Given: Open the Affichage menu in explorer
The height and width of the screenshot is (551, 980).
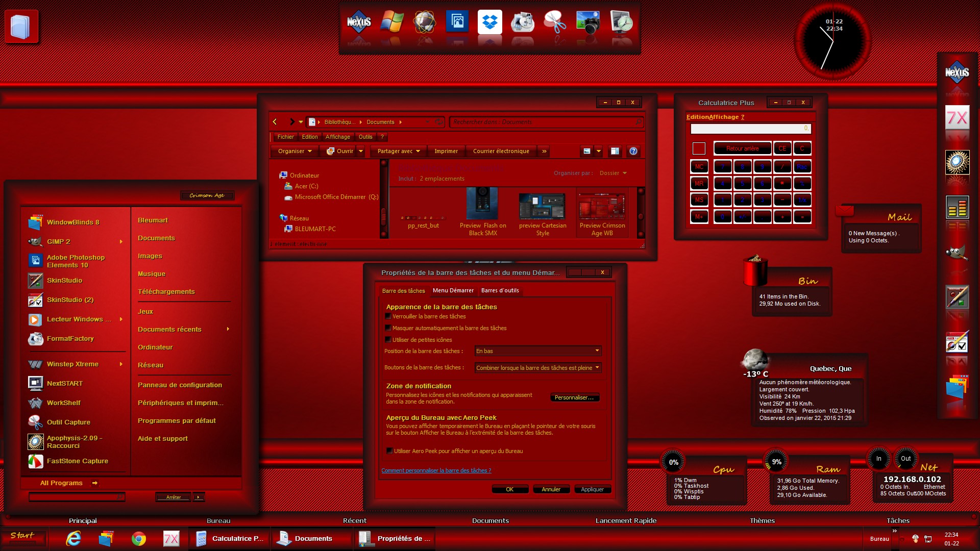Looking at the screenshot, I should point(337,137).
